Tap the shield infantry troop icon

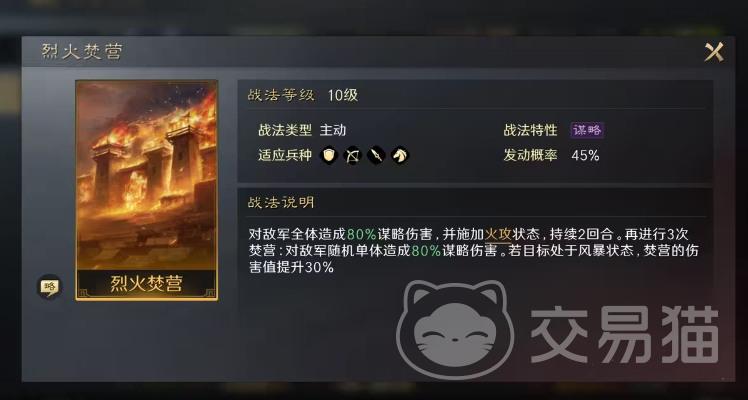coord(329,155)
